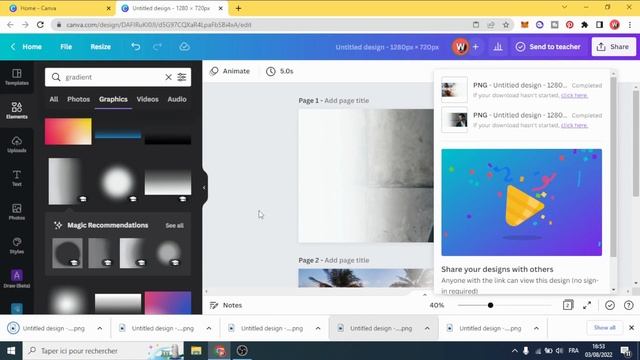Image resolution: width=640 pixels, height=360 pixels.
Task: Collapse the side panel with the arrow handle
Action: click(204, 188)
